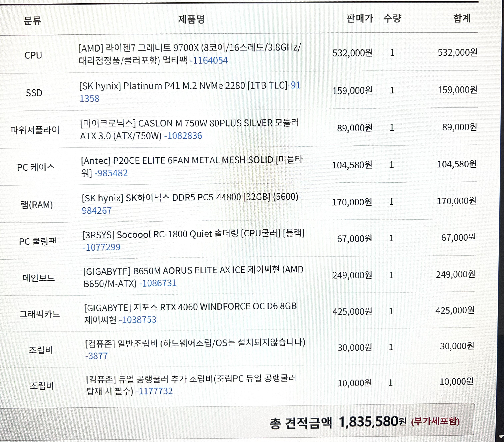Open product code link 984267
504x442 pixels.
point(97,211)
